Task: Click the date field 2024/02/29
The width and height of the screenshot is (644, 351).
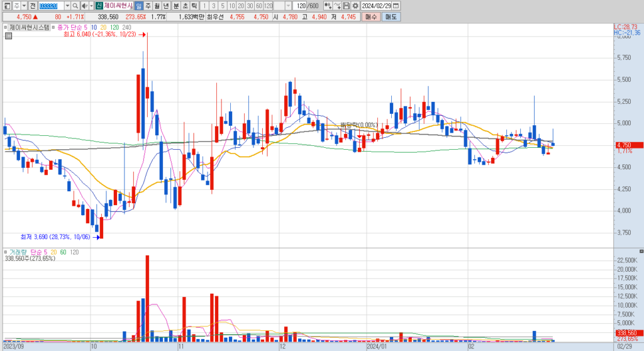Action: (x=376, y=6)
